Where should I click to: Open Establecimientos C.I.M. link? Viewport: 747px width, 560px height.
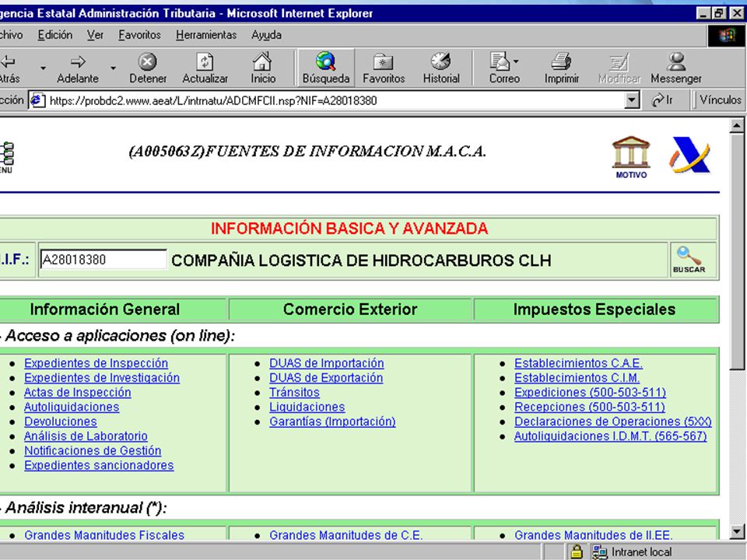(577, 378)
